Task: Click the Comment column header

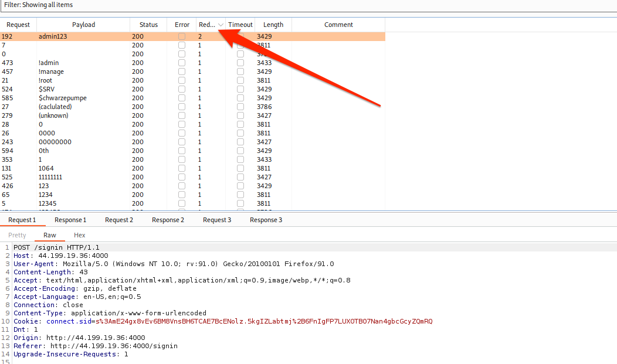Action: click(x=338, y=25)
